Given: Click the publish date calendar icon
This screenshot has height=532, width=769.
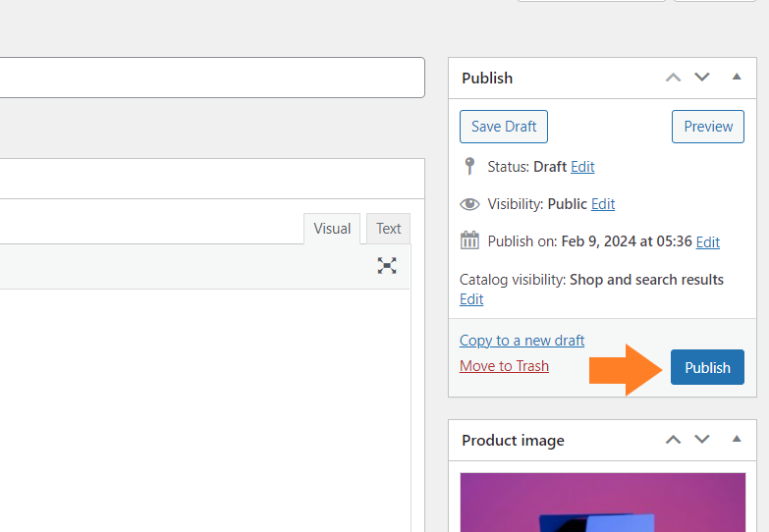Looking at the screenshot, I should click(469, 240).
